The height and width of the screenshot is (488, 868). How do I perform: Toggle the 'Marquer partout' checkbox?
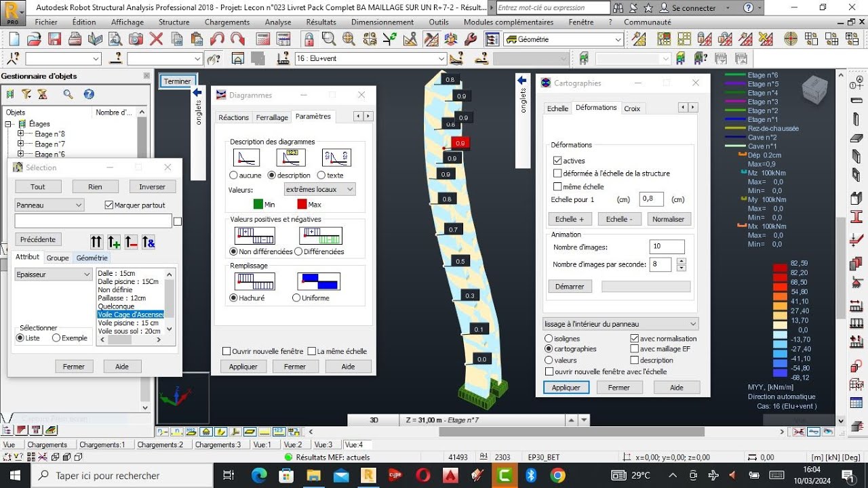[x=109, y=205]
